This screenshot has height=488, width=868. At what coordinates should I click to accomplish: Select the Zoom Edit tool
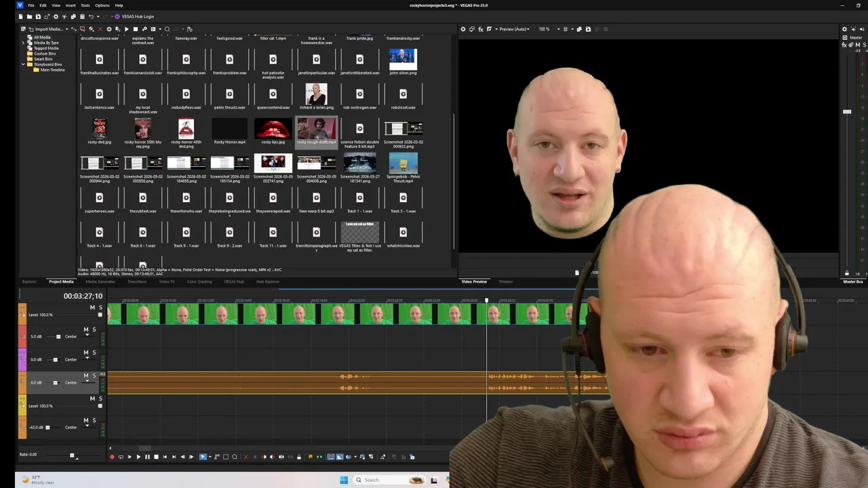pyautogui.click(x=235, y=457)
